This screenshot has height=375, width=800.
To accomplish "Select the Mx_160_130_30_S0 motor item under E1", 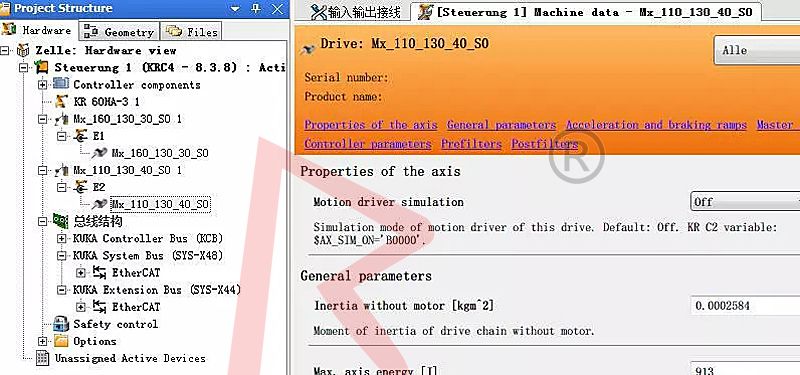I will click(159, 153).
